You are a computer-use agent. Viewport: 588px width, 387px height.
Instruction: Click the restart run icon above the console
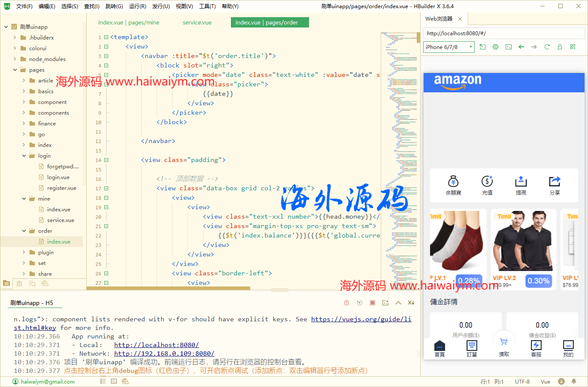coord(360,302)
